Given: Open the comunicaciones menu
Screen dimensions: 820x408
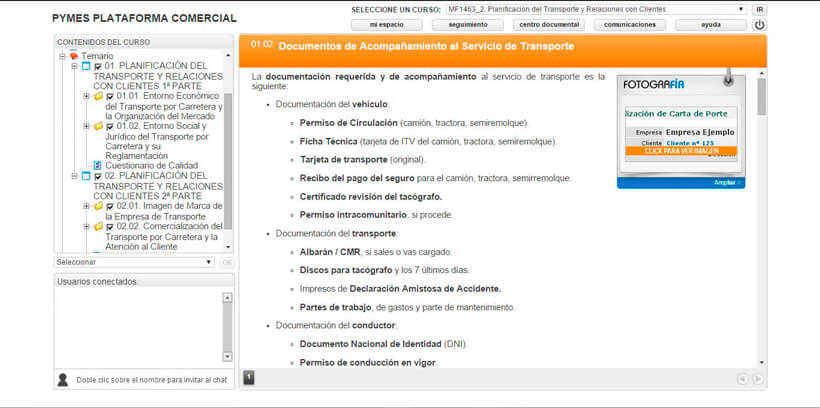Looking at the screenshot, I should tap(630, 25).
